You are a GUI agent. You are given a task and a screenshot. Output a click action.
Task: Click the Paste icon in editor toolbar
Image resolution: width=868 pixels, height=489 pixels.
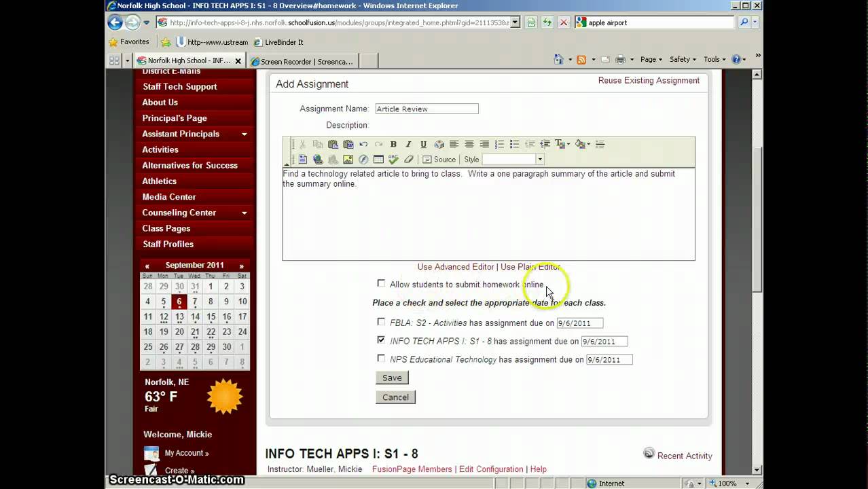pos(333,144)
